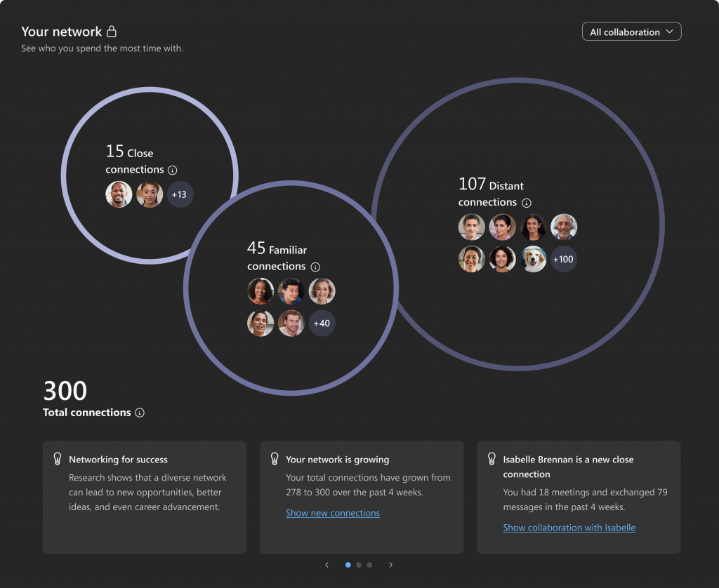Show new connections via the link
Viewport: 719px width, 588px height.
333,513
